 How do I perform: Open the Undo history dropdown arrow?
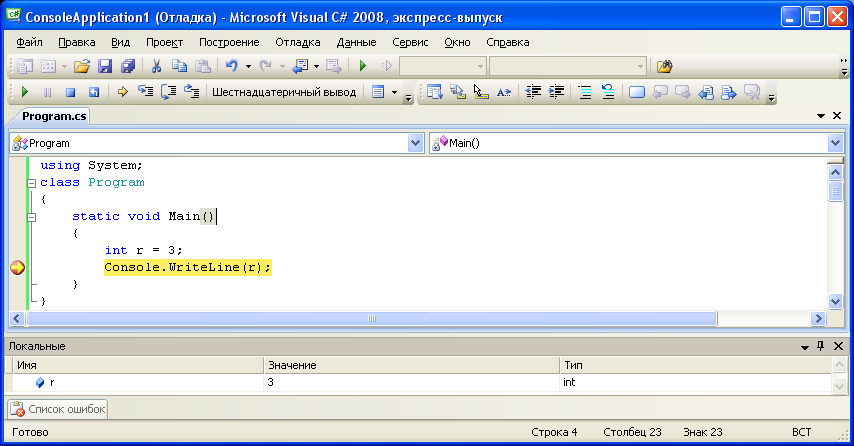point(248,66)
